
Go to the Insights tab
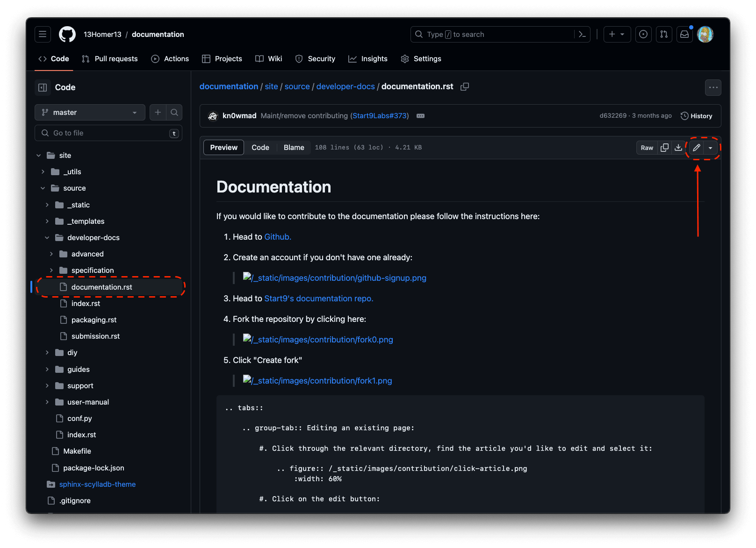368,59
